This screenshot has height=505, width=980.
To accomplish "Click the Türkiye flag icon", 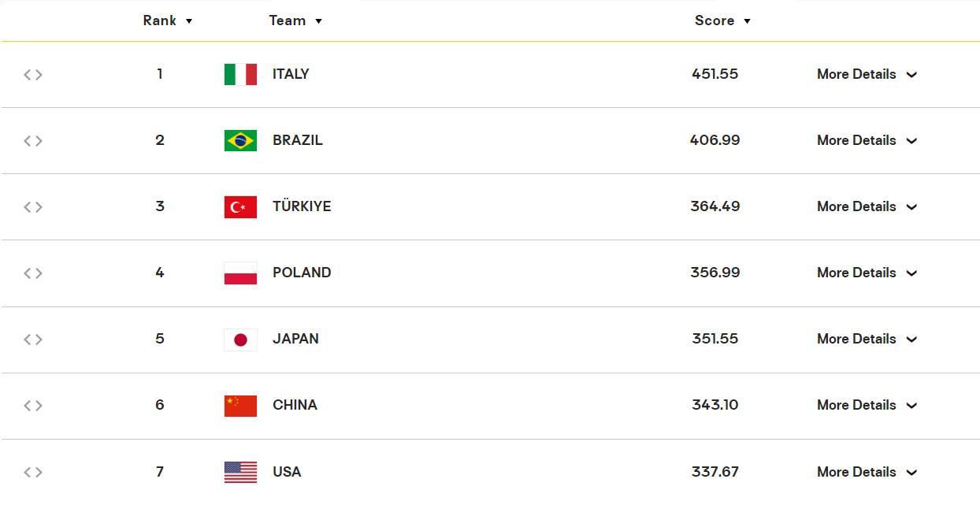I will coord(240,206).
